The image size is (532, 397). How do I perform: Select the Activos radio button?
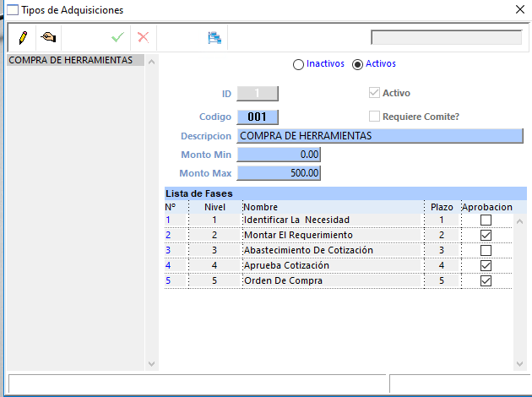point(357,64)
